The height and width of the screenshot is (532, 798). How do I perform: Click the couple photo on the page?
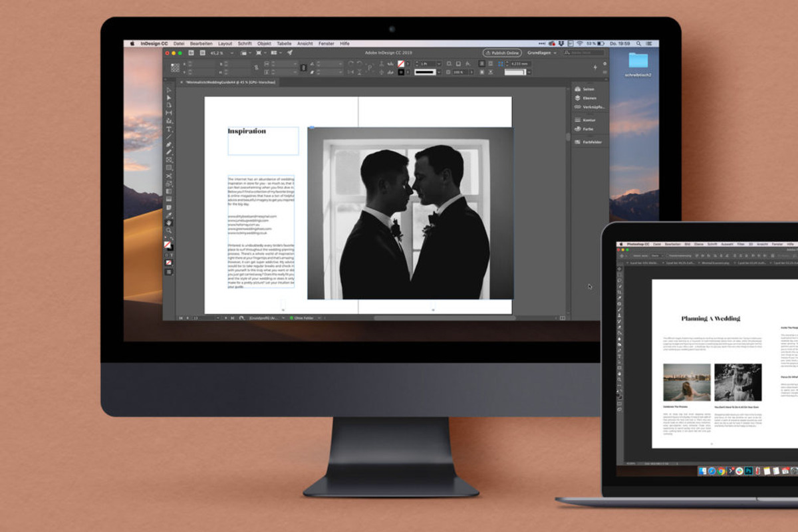(410, 213)
